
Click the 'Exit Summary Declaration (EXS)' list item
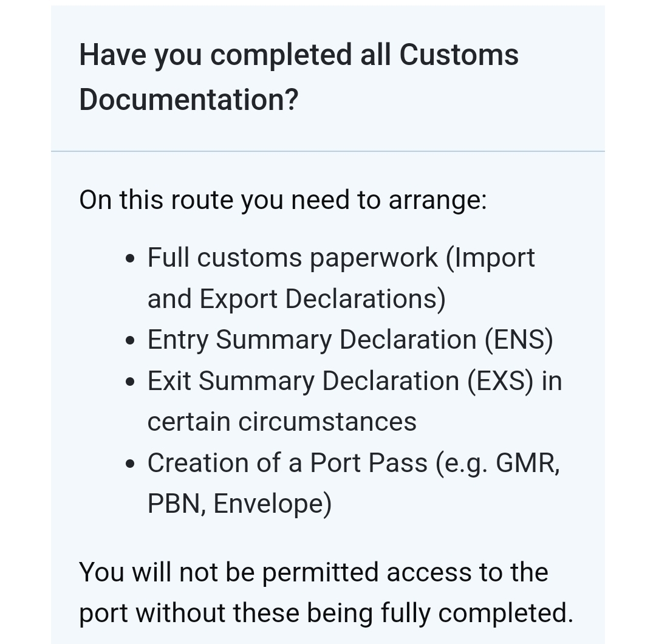pyautogui.click(x=354, y=381)
